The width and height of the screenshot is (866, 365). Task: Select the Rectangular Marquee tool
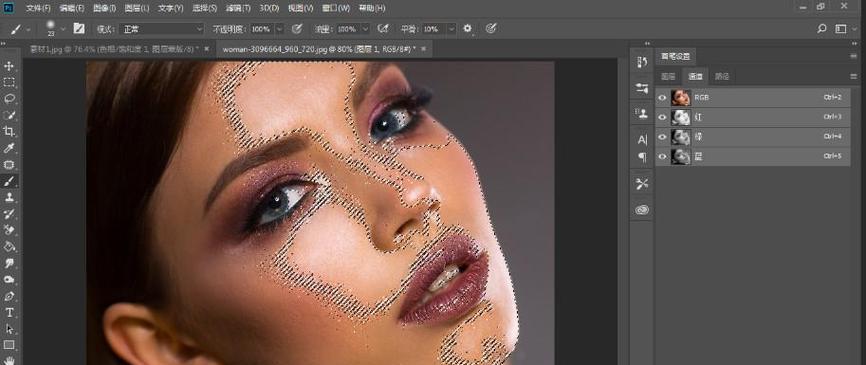point(9,83)
